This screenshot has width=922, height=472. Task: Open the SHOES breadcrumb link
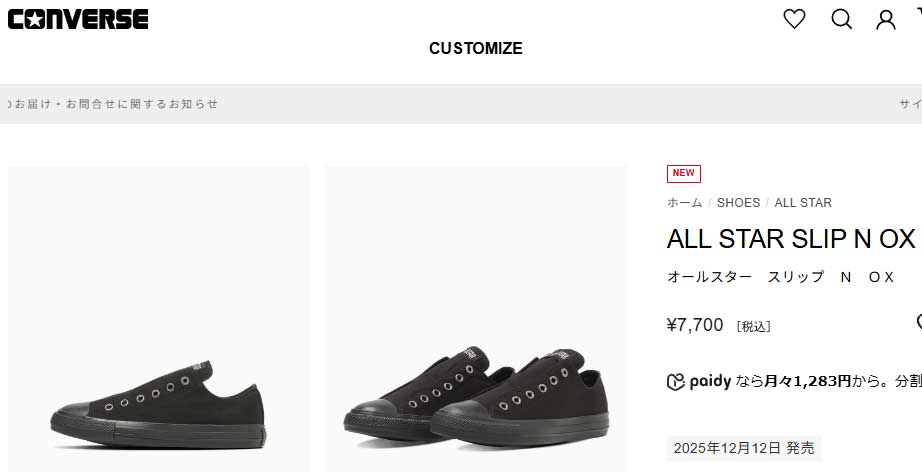(x=738, y=203)
